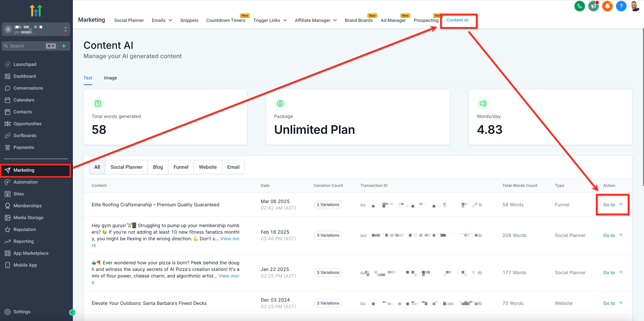Click the green phone dialer icon
The image size is (644, 321).
coord(580,6)
